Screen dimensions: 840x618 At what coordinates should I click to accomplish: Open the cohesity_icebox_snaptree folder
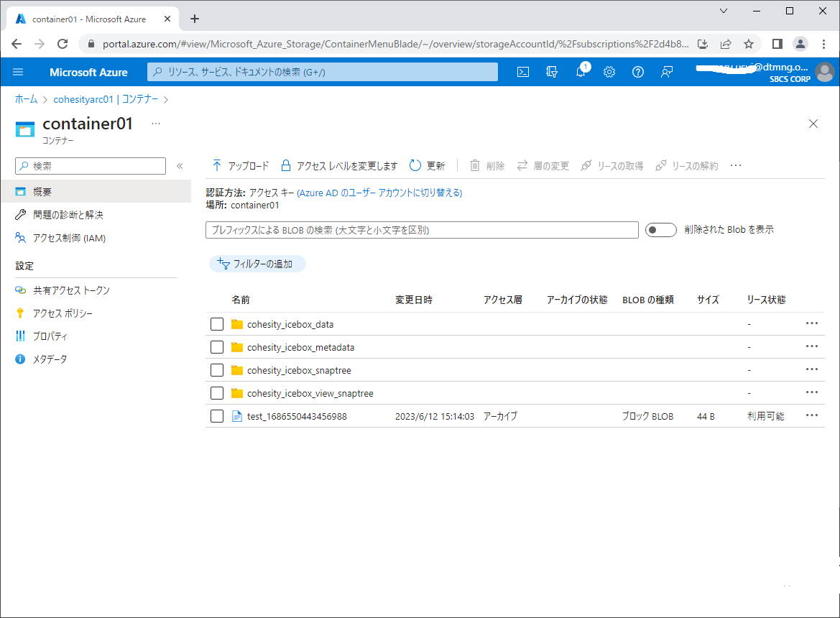(299, 371)
